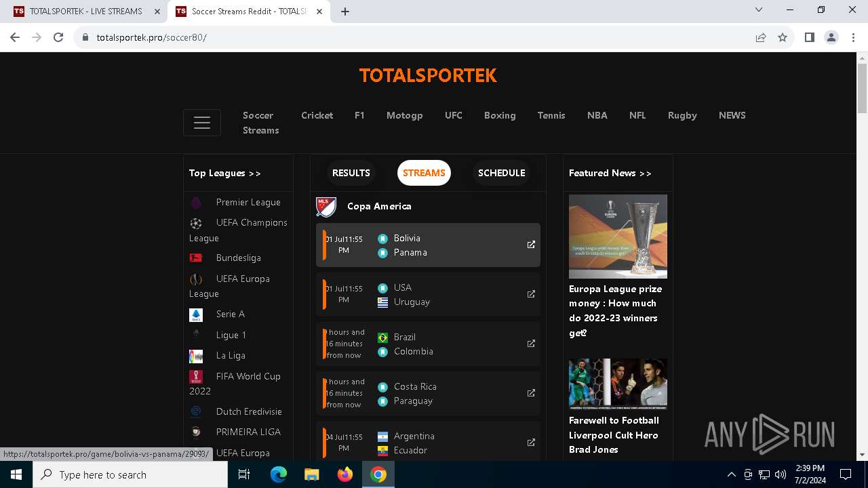The width and height of the screenshot is (868, 488).
Task: Open Chrome three-dot menu
Action: 853,37
